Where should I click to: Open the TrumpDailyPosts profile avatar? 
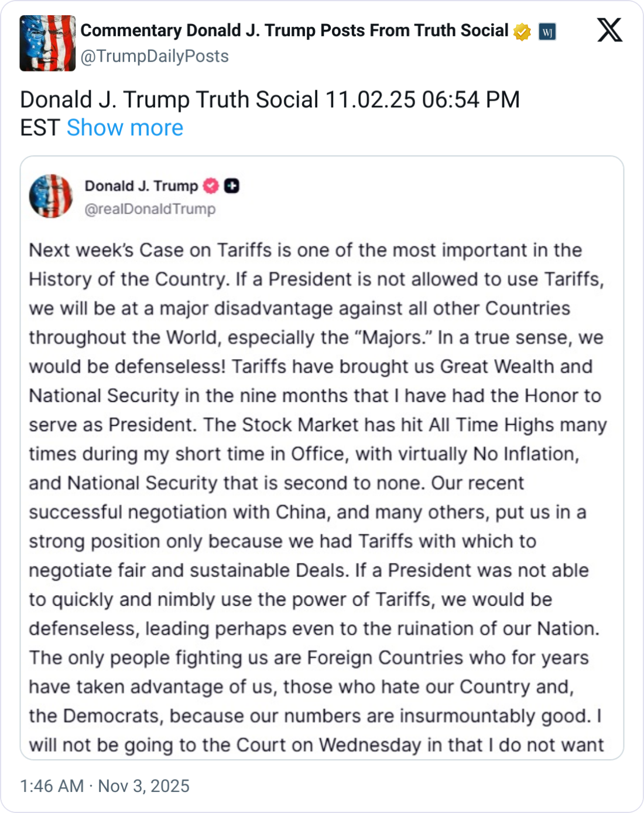[47, 43]
